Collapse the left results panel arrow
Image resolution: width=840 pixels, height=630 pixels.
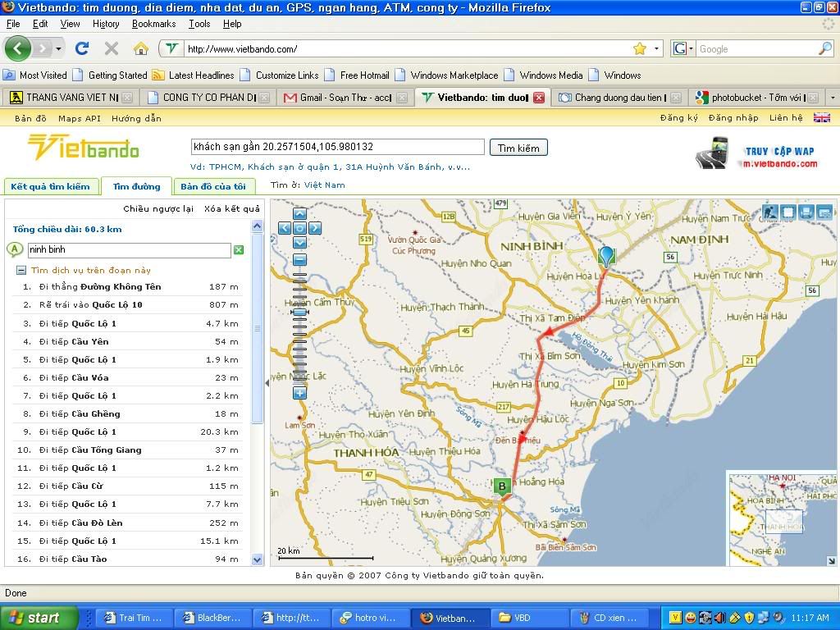click(x=267, y=383)
